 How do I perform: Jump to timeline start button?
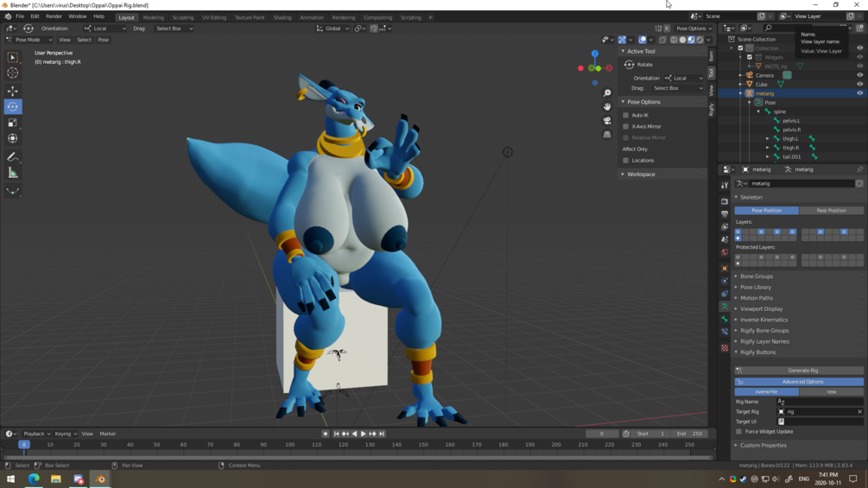tap(336, 434)
